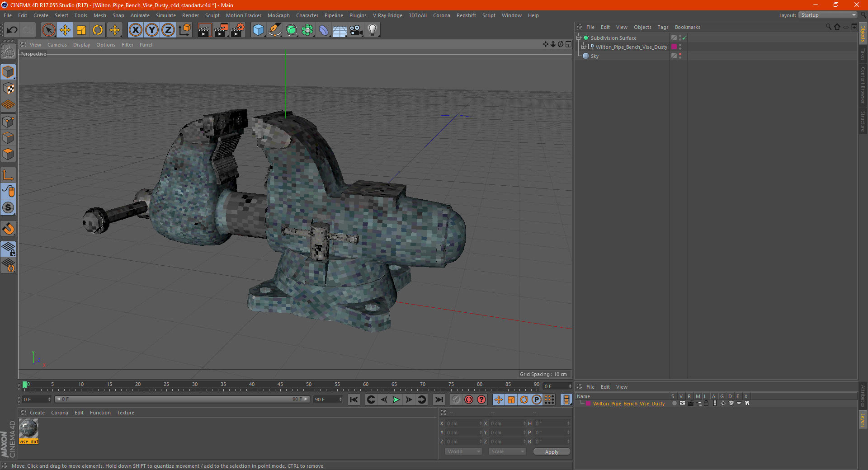
Task: Open the MoGraph menu
Action: tap(278, 15)
